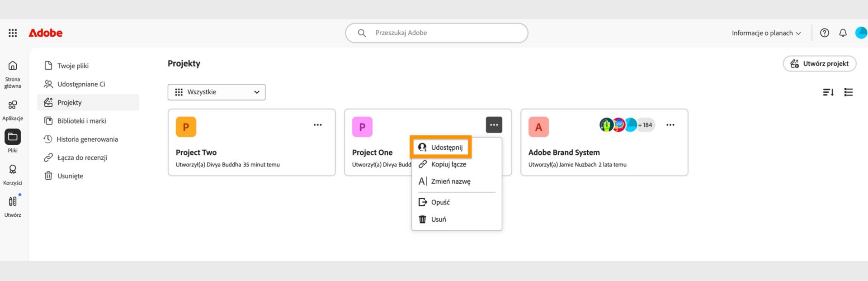Open the help icon in the header

[x=825, y=33]
